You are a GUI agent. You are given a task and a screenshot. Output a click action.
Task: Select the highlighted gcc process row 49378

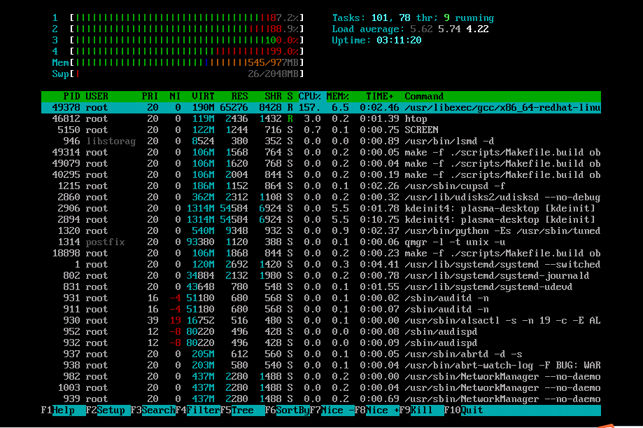321,107
